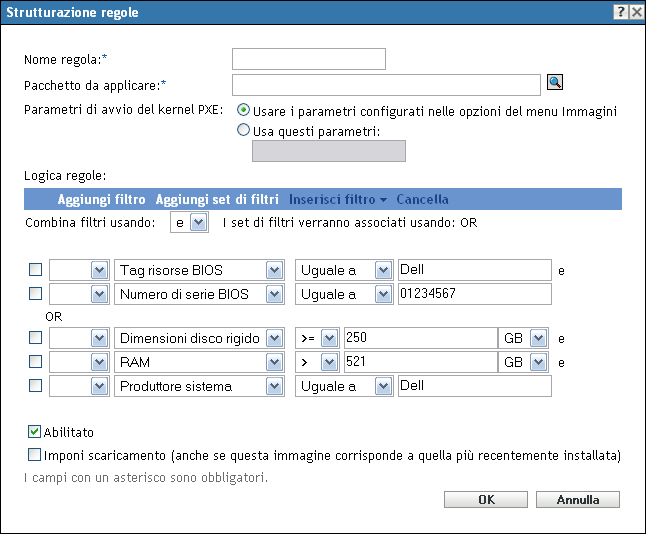
Task: Open the GB unit dropdown for RAM
Action: coord(539,361)
